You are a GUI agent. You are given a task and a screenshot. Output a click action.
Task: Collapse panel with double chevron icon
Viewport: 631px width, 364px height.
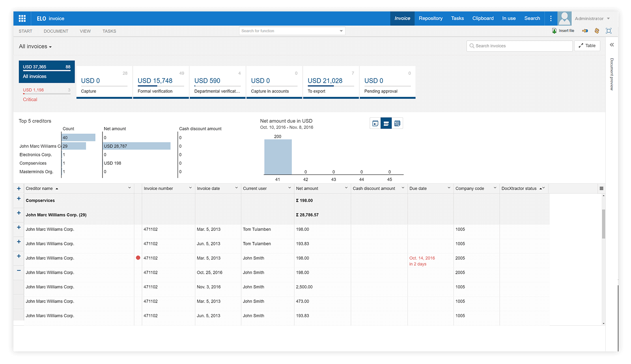pos(612,45)
